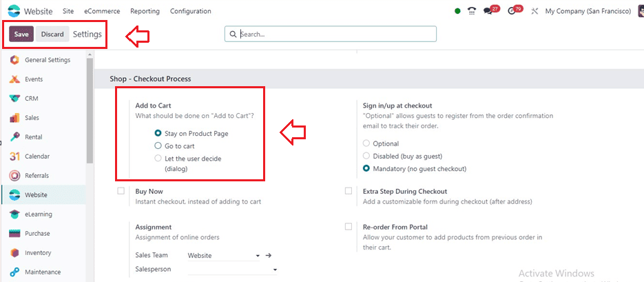Viewport: 644px width, 282px height.
Task: Select "Let the user decide" radio option
Action: 158,159
